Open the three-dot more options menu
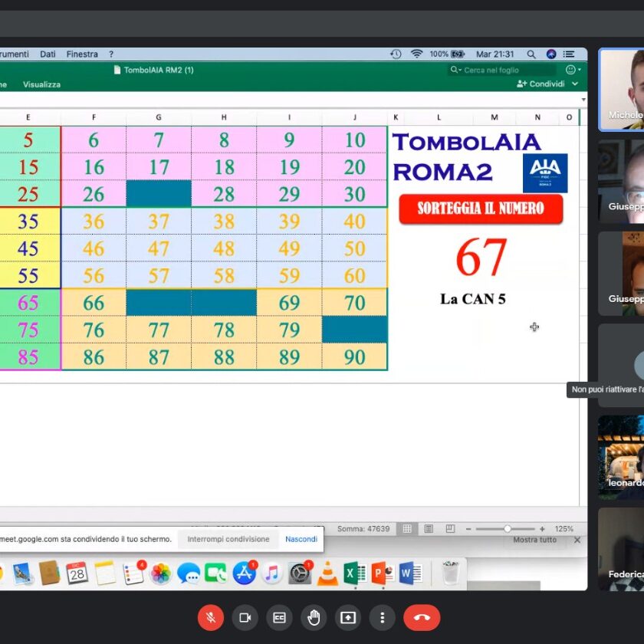 382,617
